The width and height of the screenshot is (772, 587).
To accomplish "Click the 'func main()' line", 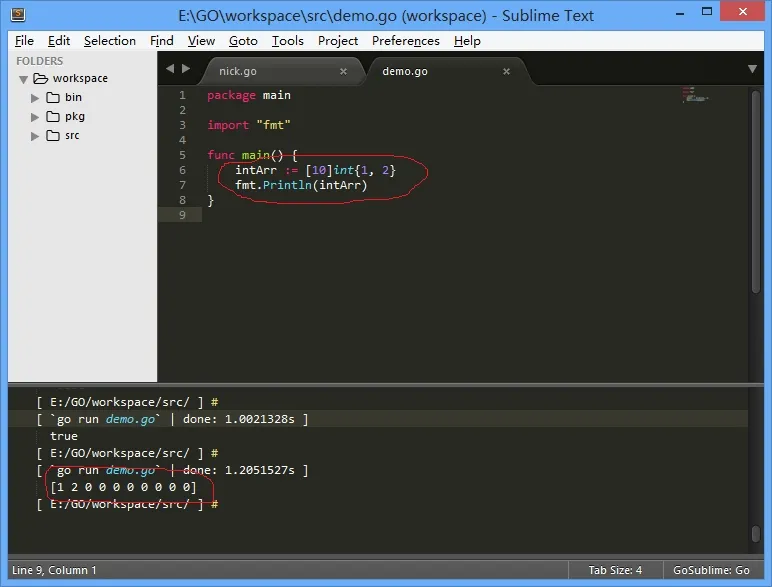I will tap(252, 155).
